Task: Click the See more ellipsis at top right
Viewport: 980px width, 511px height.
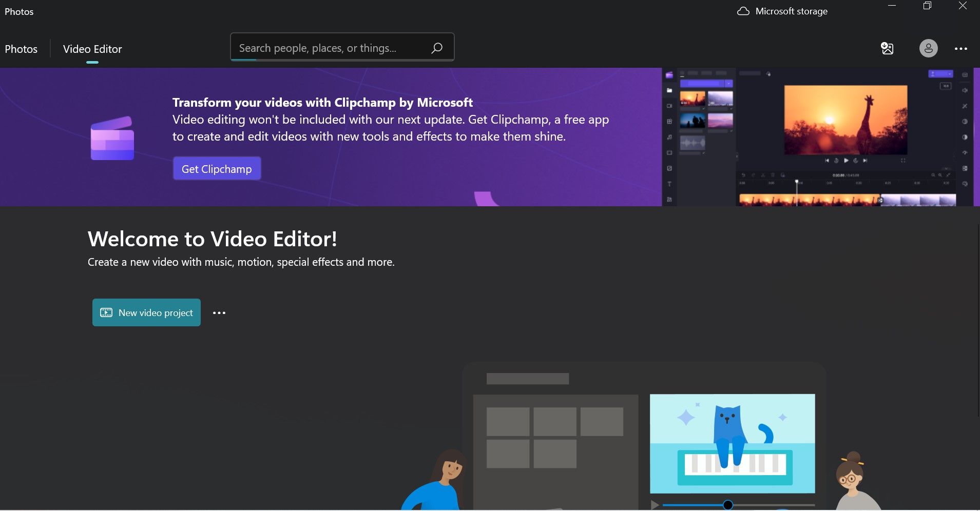Action: [962, 48]
